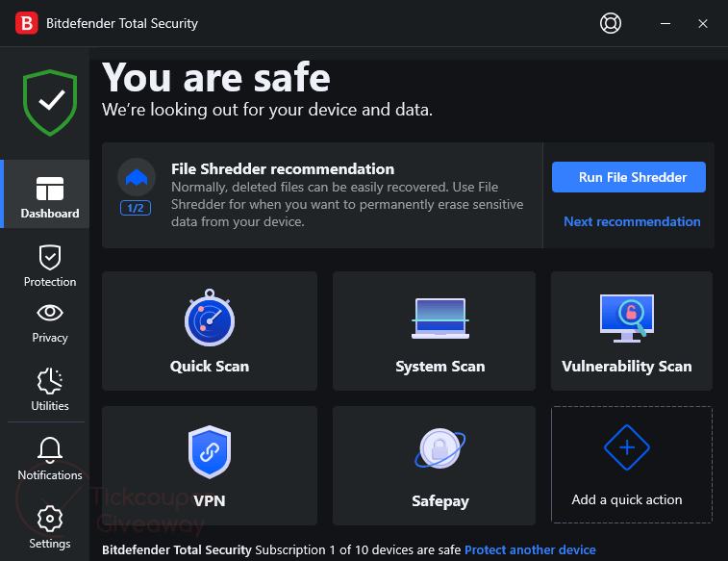The height and width of the screenshot is (561, 728).
Task: Add a quick action tile
Action: point(627,466)
